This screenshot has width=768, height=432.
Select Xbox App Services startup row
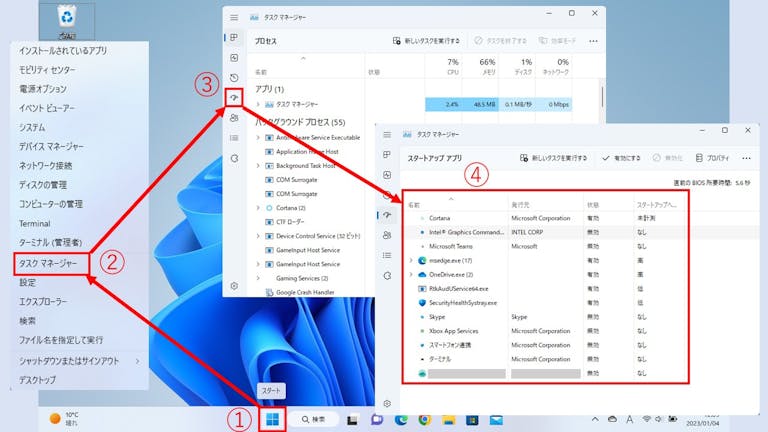(x=545, y=331)
